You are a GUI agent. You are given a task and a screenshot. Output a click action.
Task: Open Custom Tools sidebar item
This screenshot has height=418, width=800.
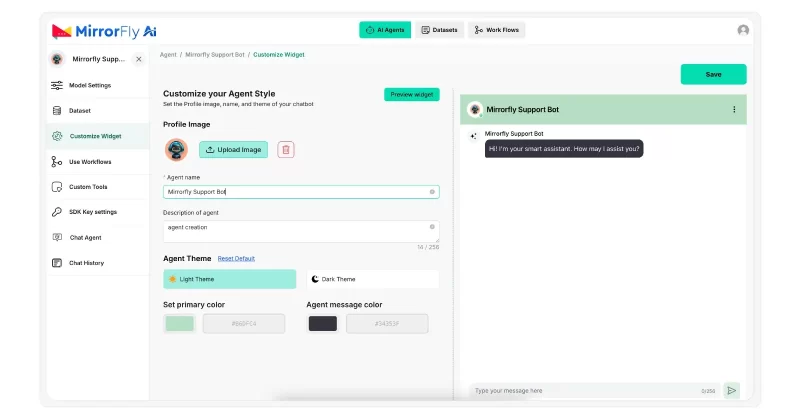point(98,187)
